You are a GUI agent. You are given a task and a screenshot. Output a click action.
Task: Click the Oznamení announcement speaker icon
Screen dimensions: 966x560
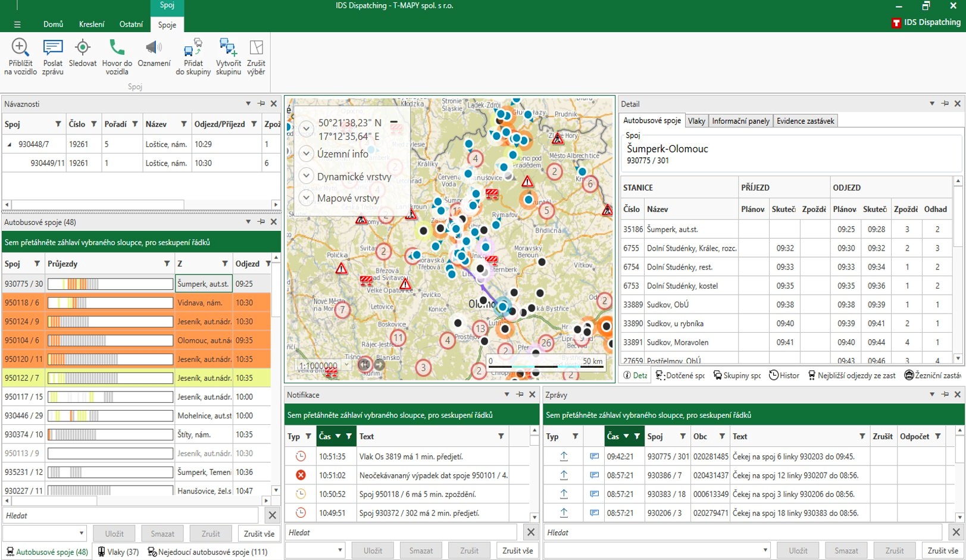154,48
